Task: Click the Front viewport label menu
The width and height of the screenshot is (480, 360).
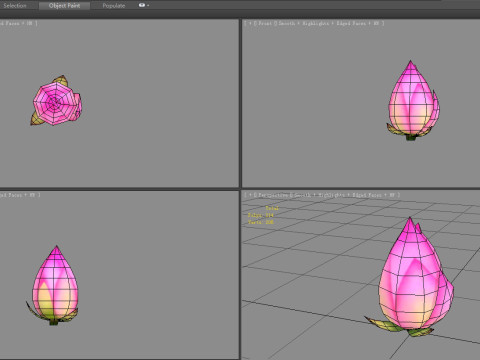Action: 265,23
